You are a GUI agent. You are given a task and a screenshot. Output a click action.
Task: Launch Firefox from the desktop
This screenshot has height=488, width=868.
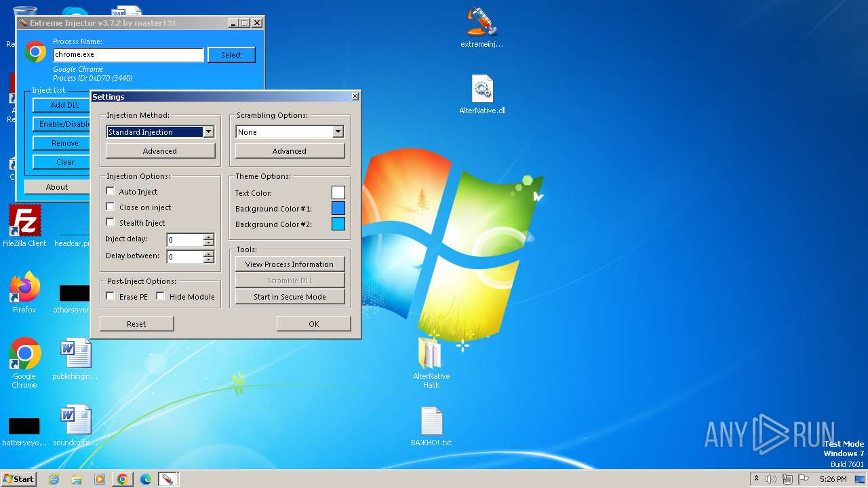click(x=24, y=293)
